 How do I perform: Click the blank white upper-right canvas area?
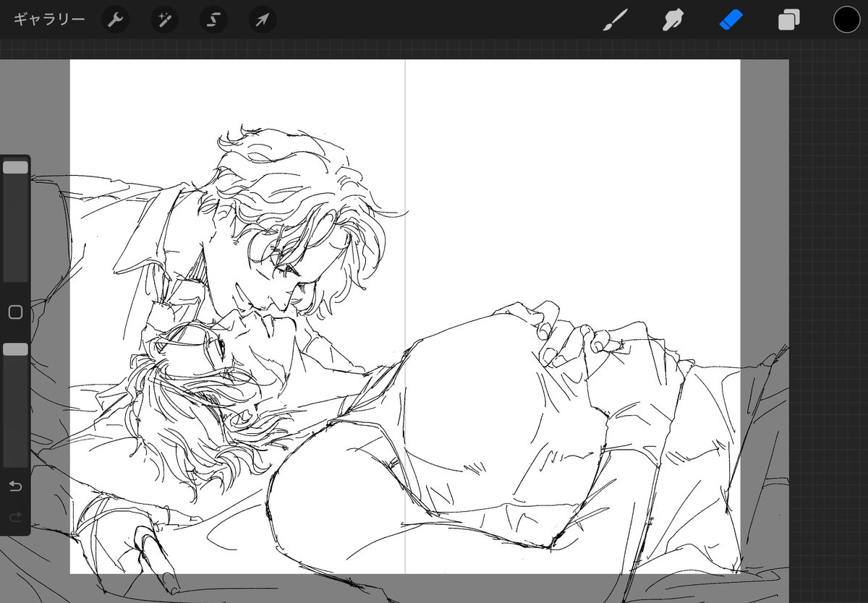(579, 181)
